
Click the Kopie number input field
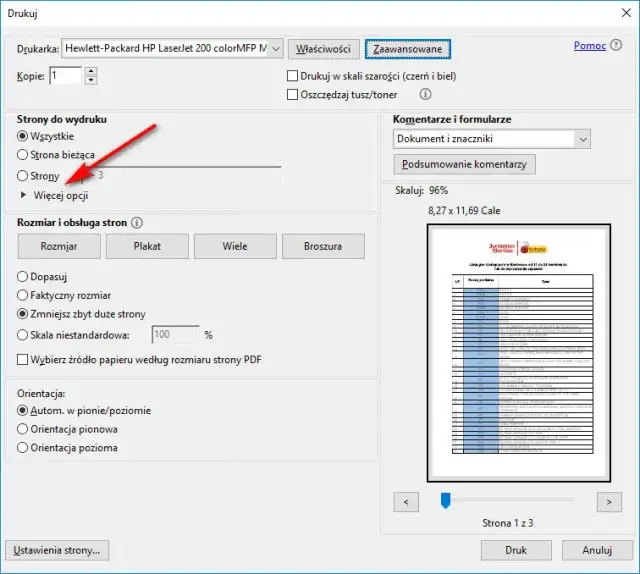[65, 76]
